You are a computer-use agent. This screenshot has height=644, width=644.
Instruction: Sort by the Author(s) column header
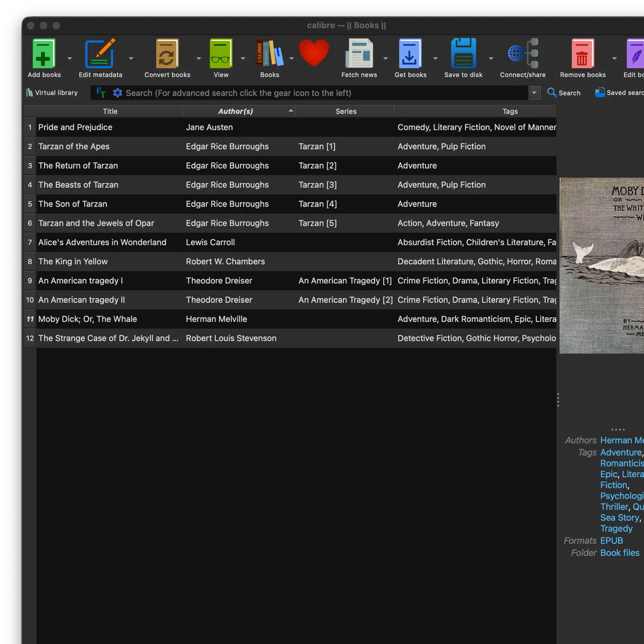(235, 111)
